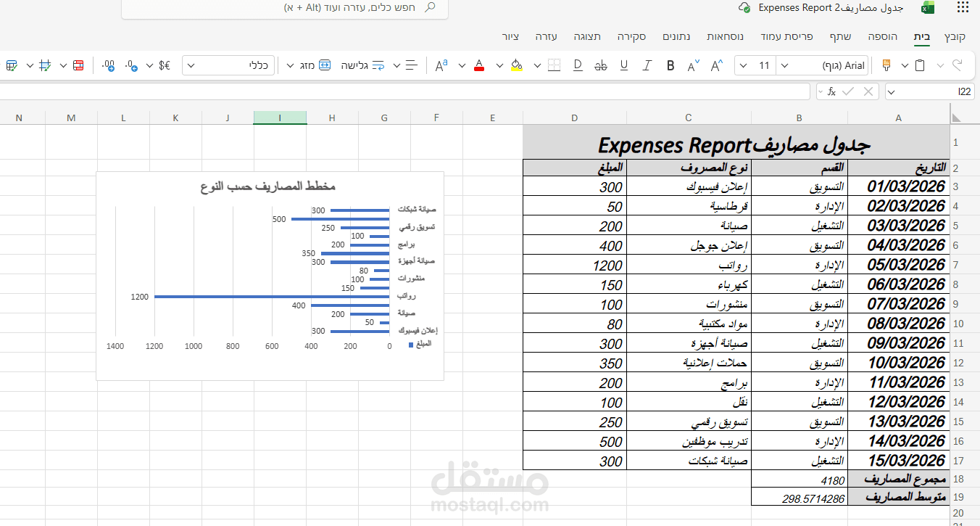Increase font size with the A-up icon

click(717, 65)
